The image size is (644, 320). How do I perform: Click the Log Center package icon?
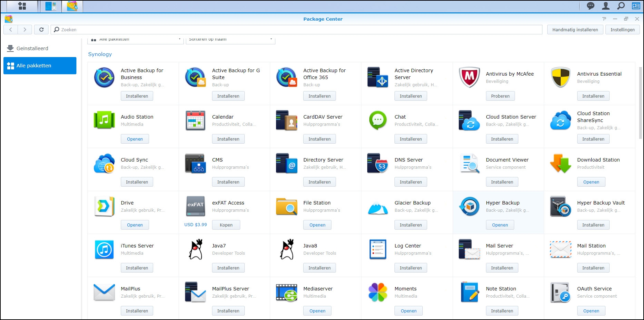[378, 249]
